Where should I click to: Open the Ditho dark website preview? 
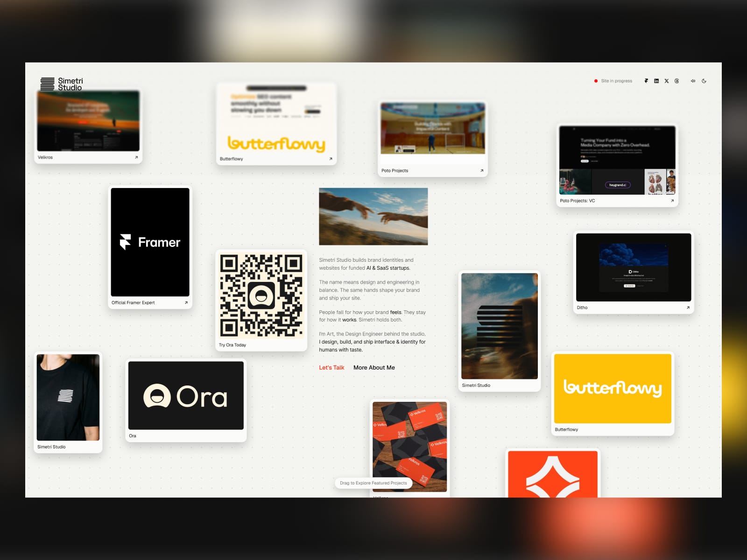[x=634, y=267]
